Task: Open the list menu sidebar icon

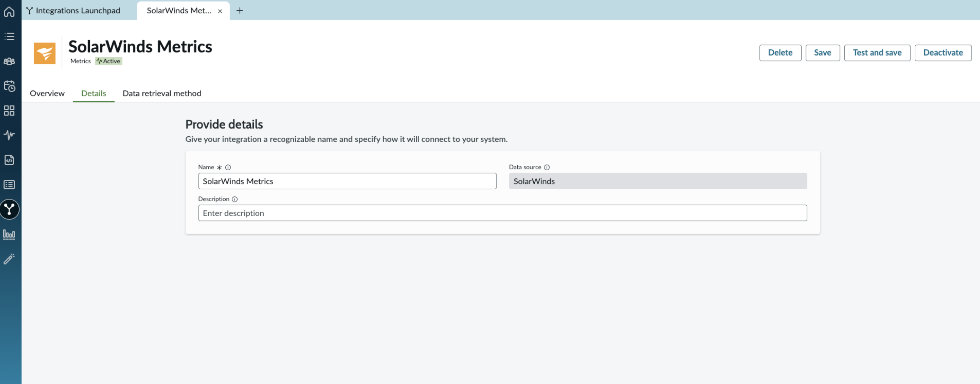Action: point(9,36)
